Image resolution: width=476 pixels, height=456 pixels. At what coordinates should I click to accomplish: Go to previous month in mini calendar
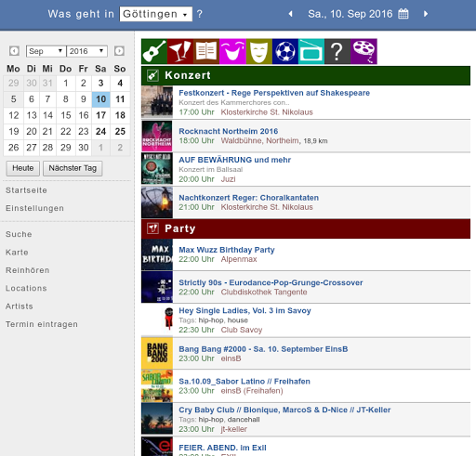pos(14,51)
